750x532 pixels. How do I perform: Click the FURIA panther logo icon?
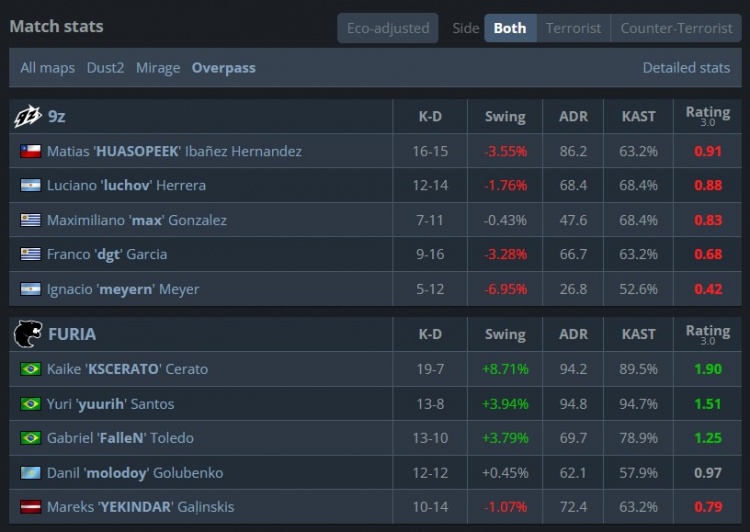[x=28, y=333]
